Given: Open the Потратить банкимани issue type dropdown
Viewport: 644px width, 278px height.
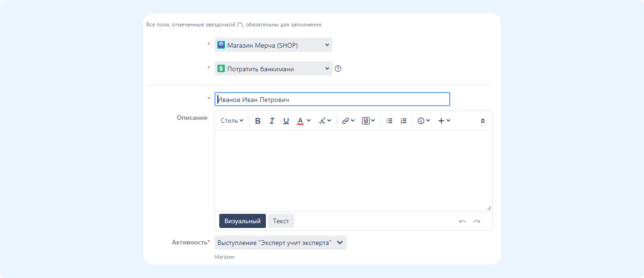Looking at the screenshot, I should coord(273,68).
